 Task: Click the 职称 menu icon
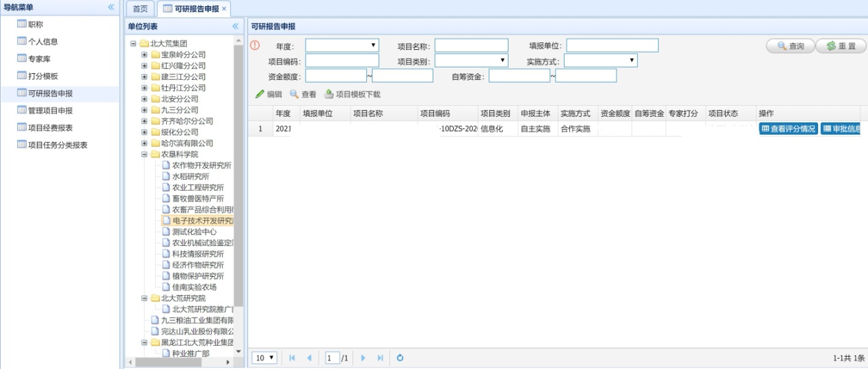[x=22, y=24]
